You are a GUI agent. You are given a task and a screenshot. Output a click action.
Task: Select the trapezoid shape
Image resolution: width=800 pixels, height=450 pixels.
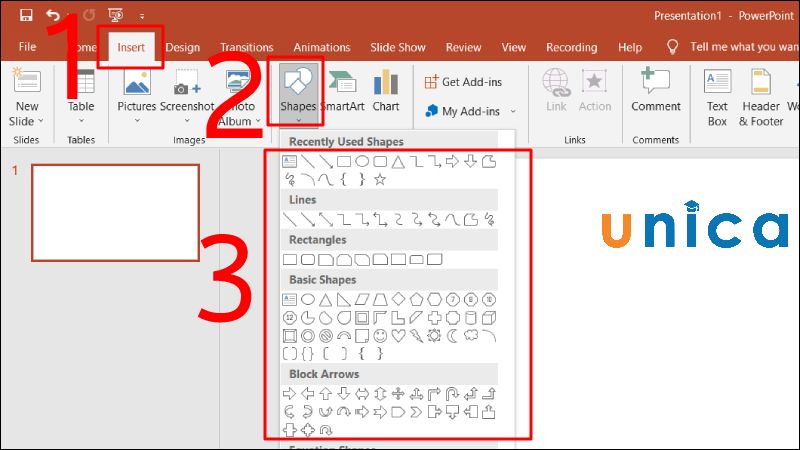coord(380,299)
